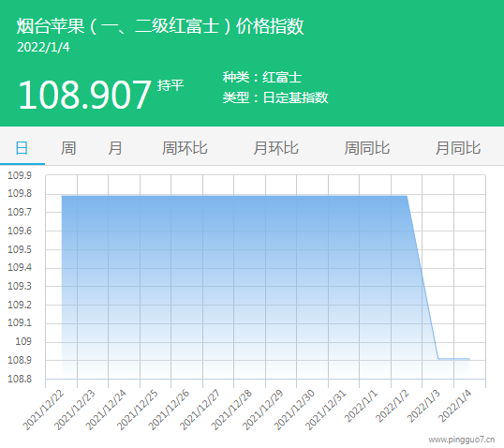Click the 2021/12/31 axis date label
504x448 pixels.
[326, 411]
